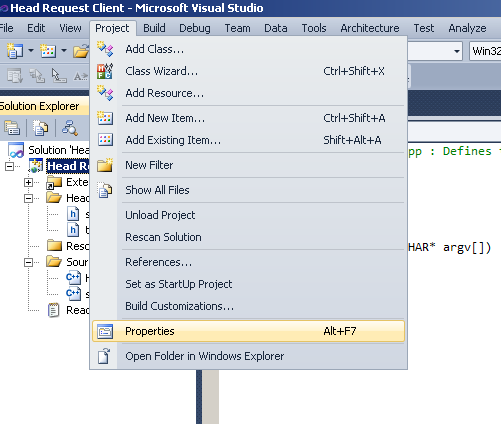Viewport: 501px width, 424px height.
Task: Choose Rescan Solution
Action: [x=248, y=237]
